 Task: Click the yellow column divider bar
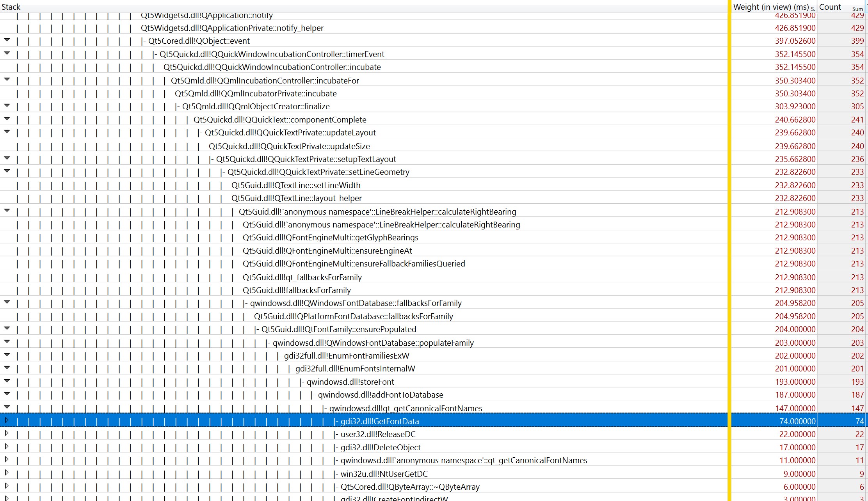pyautogui.click(x=729, y=250)
